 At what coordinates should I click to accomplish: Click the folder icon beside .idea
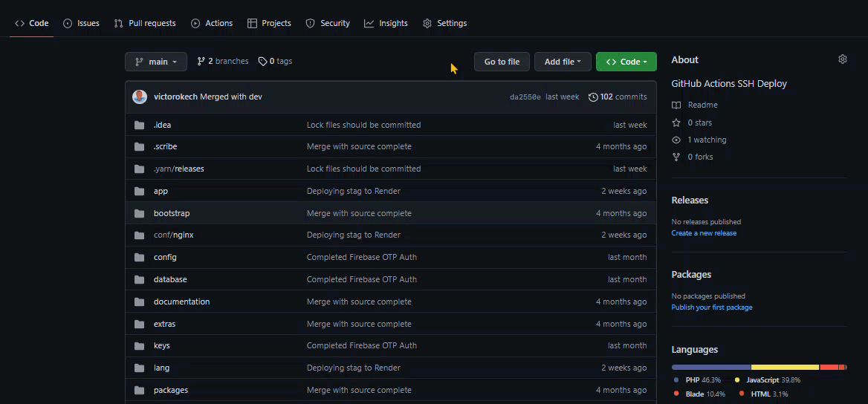(x=140, y=125)
